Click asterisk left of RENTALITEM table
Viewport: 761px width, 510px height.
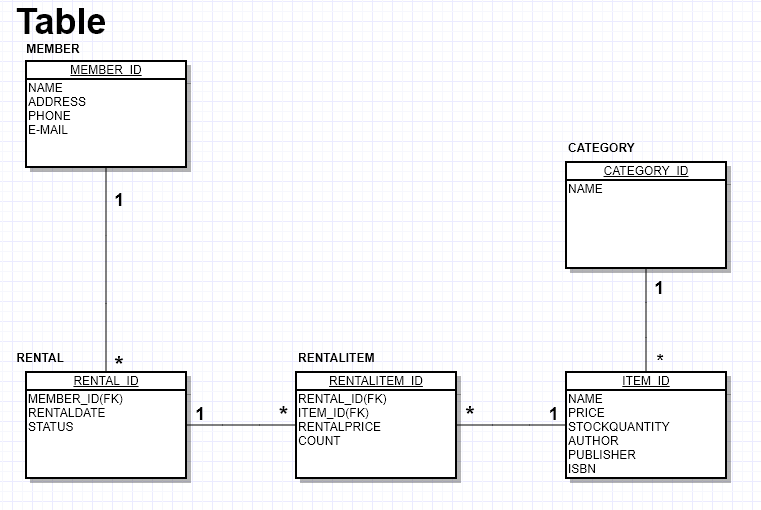click(x=283, y=412)
